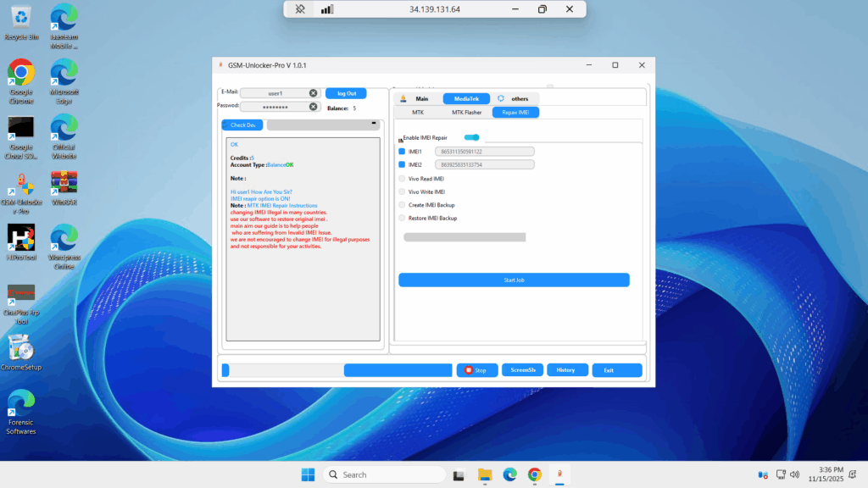Open the MTK Flasher sub-tab
This screenshot has width=868, height=488.
tap(466, 112)
